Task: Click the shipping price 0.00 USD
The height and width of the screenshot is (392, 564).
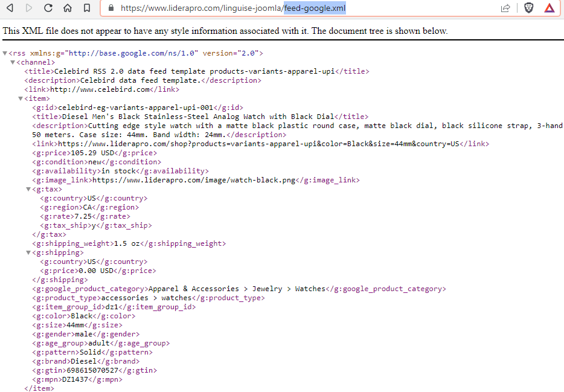Action: [96, 271]
